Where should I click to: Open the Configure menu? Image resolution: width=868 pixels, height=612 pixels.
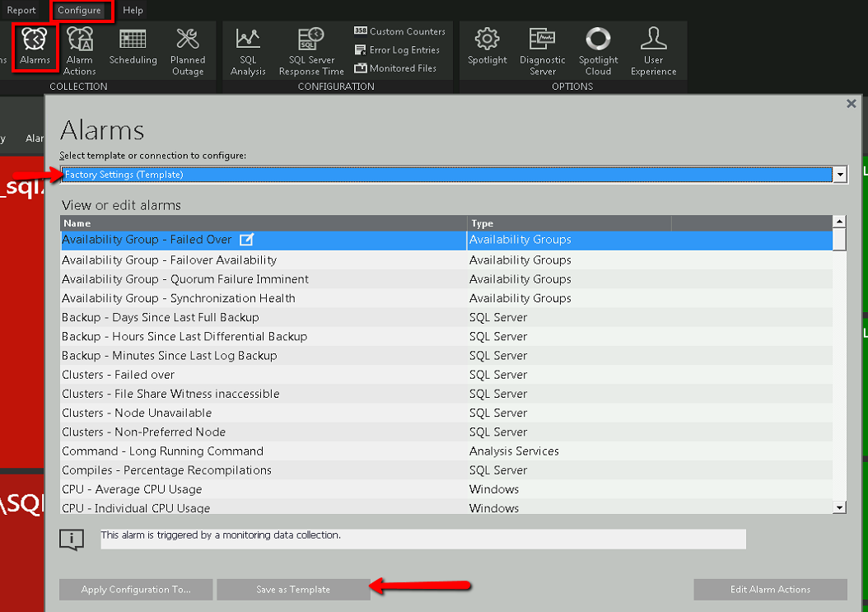click(79, 11)
